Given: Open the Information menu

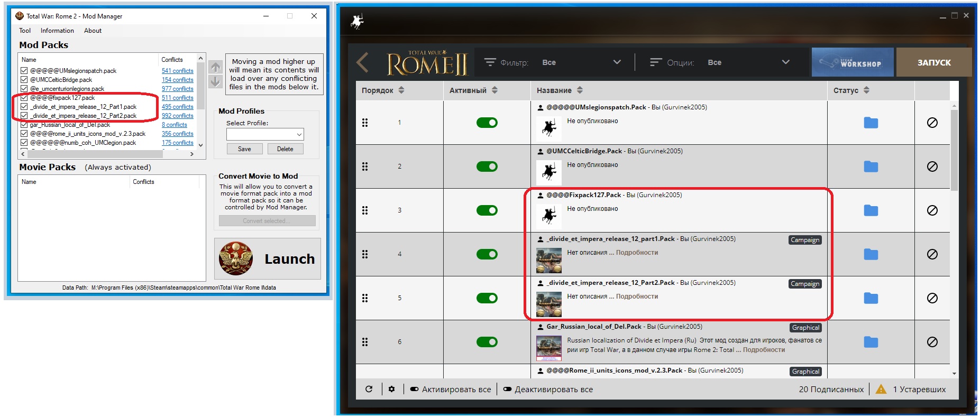Looking at the screenshot, I should pyautogui.click(x=57, y=31).
